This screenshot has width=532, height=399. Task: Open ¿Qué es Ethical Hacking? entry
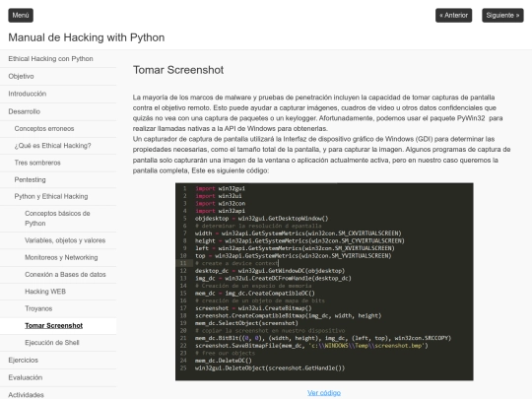point(52,146)
